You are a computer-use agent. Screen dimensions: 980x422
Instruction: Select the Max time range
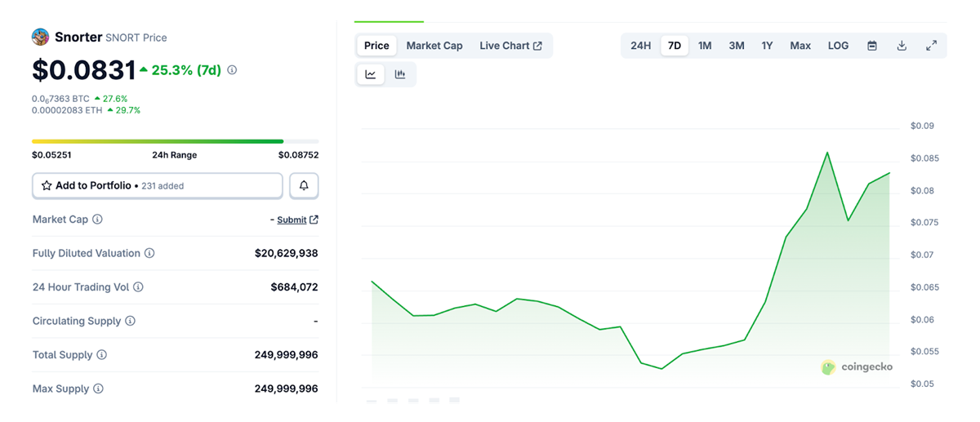pos(800,46)
